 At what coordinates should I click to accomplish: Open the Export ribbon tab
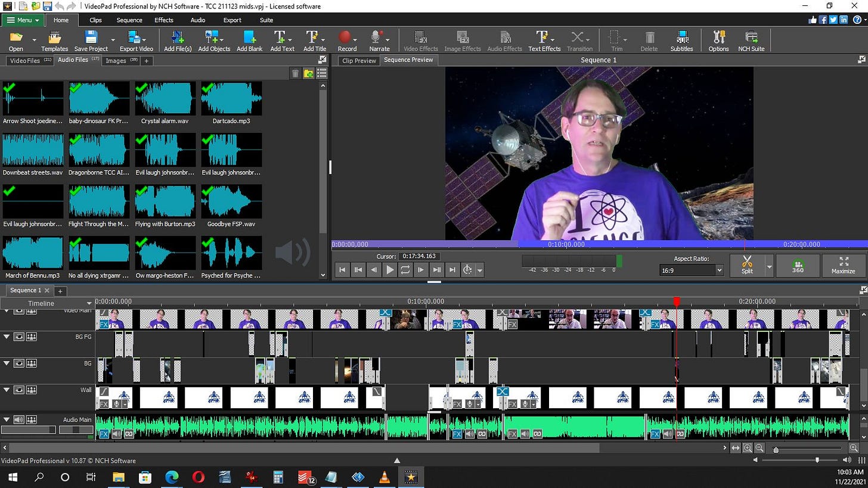click(x=232, y=20)
